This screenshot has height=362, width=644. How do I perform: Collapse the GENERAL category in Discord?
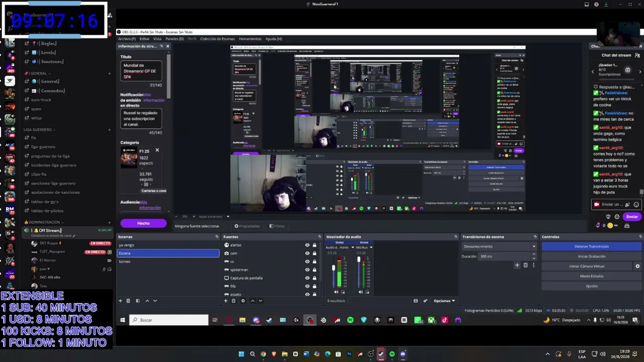(x=39, y=73)
